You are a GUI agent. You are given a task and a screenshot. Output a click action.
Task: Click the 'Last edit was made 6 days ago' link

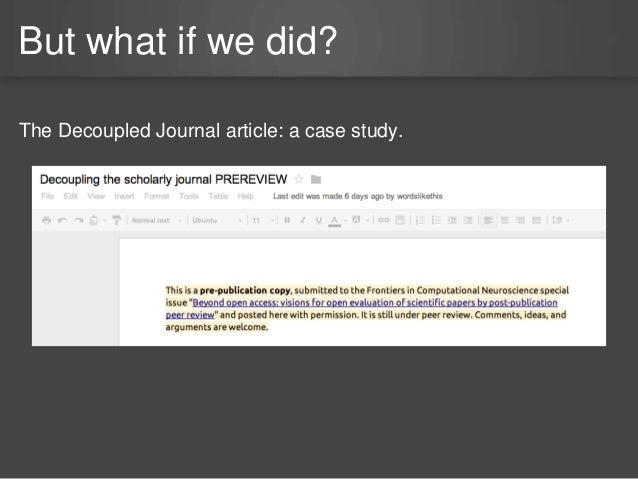358,196
